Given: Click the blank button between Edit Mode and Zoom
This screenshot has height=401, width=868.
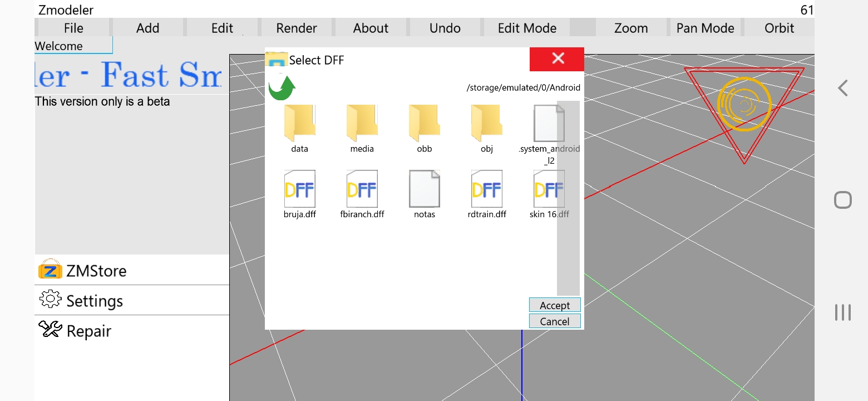Looking at the screenshot, I should (583, 28).
